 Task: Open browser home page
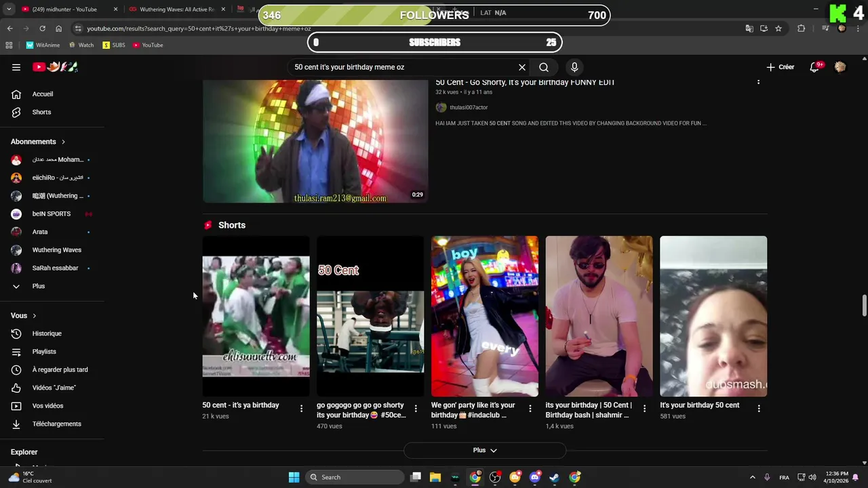pyautogui.click(x=58, y=28)
